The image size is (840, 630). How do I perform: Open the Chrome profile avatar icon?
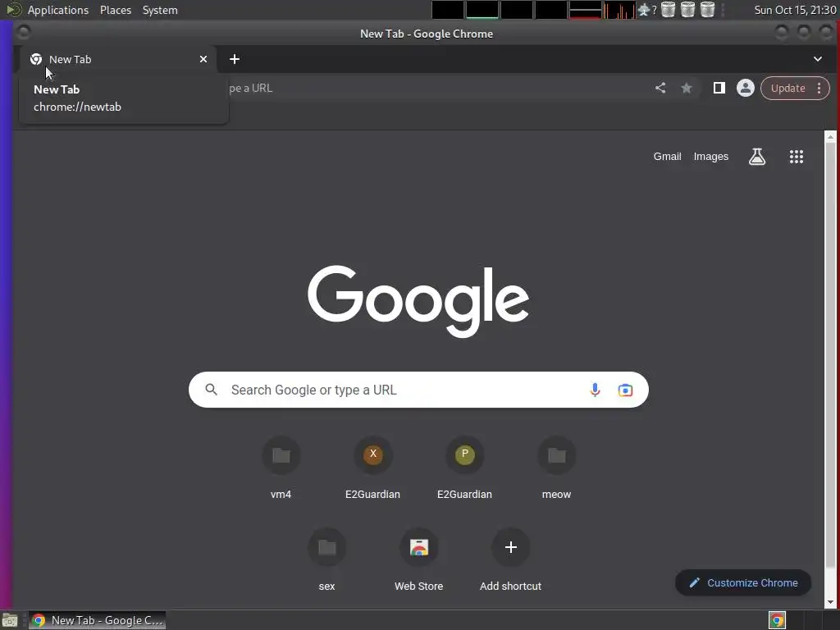pyautogui.click(x=745, y=88)
